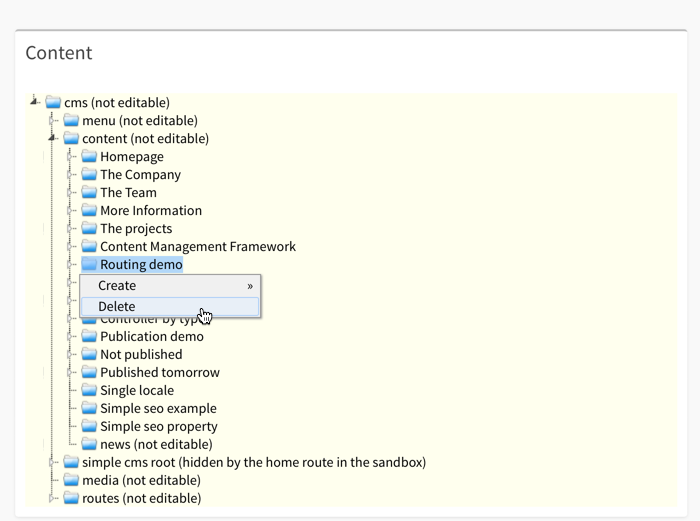Viewport: 700px width, 521px height.
Task: Expand the simple cms root node
Action: [53, 462]
